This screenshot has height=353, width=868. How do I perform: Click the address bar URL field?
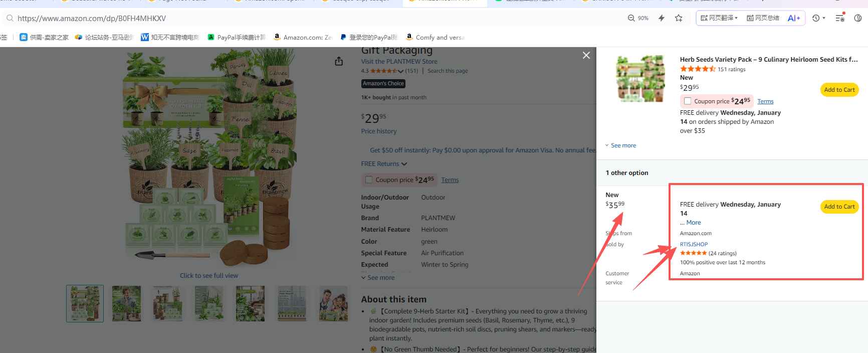coord(301,18)
